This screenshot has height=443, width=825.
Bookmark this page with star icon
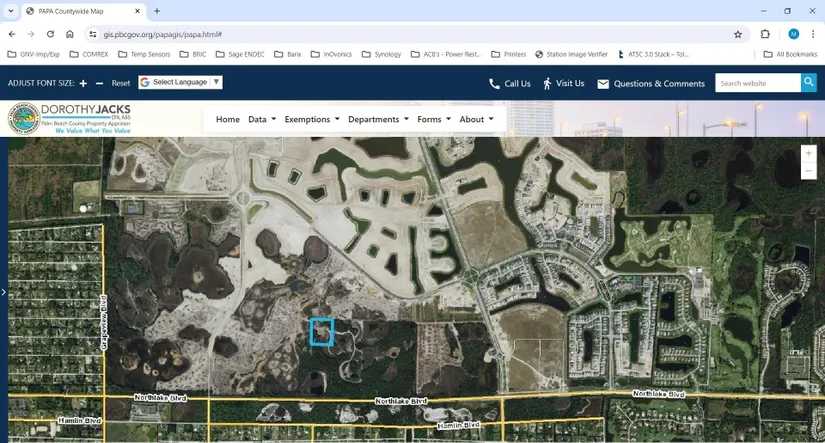point(738,33)
